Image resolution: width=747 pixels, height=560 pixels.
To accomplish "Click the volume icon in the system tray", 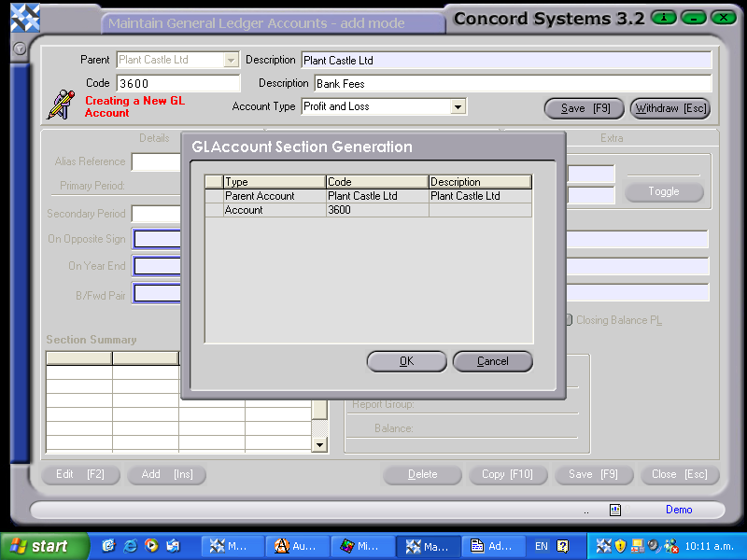I will click(x=654, y=545).
